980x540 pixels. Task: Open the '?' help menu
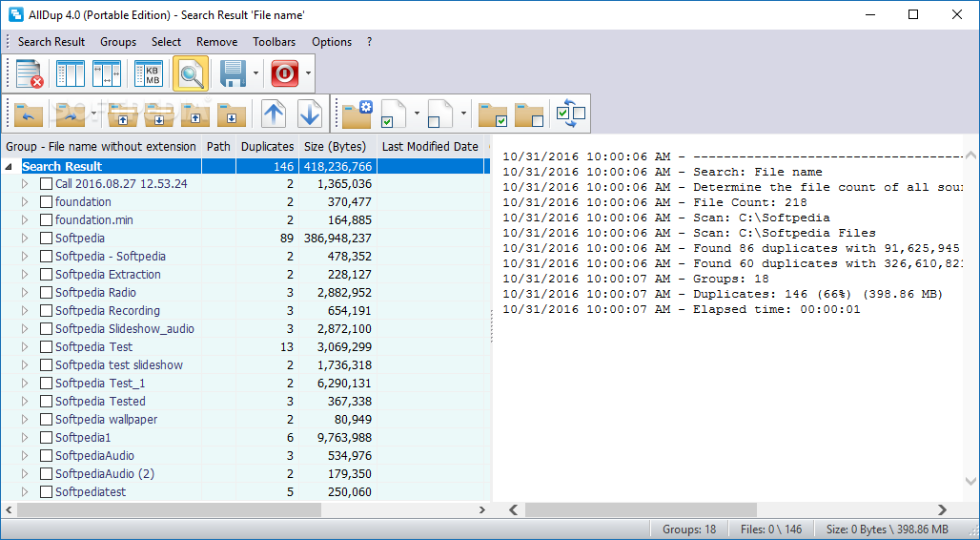(369, 42)
